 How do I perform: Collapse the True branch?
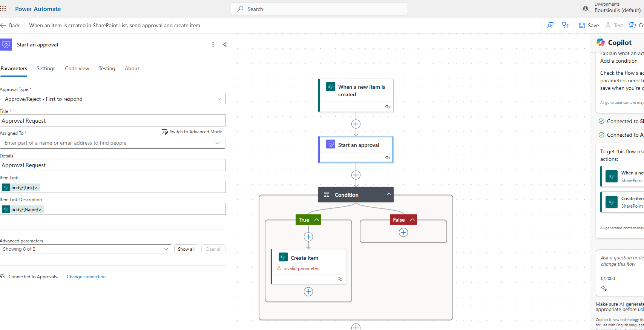pyautogui.click(x=317, y=220)
